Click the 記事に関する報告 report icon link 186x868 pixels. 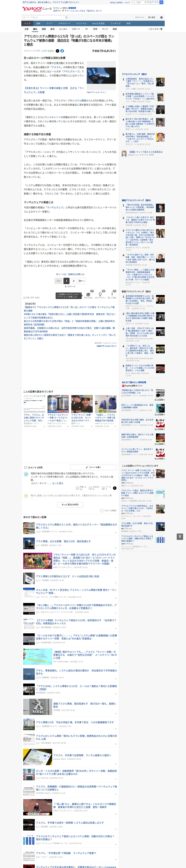coord(32,298)
